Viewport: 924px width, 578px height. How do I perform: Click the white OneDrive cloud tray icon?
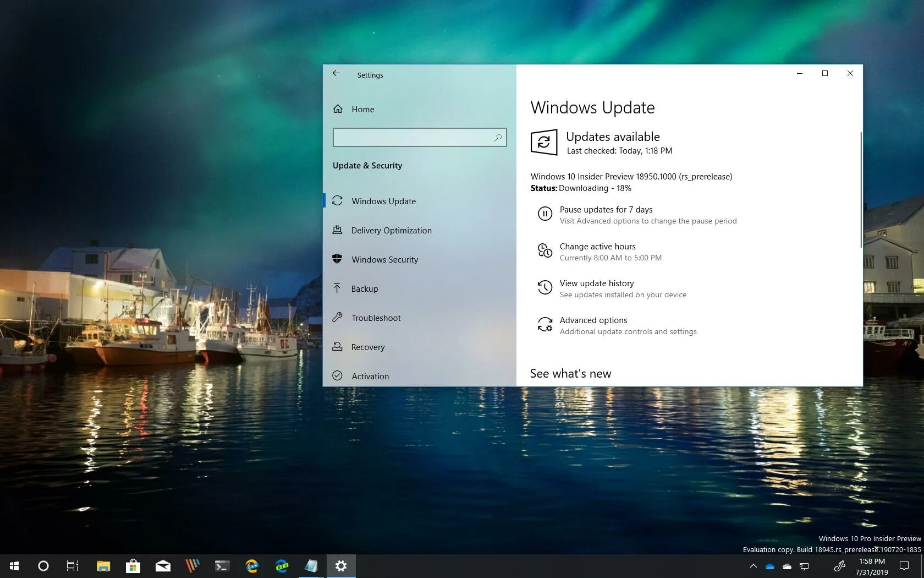pos(787,566)
